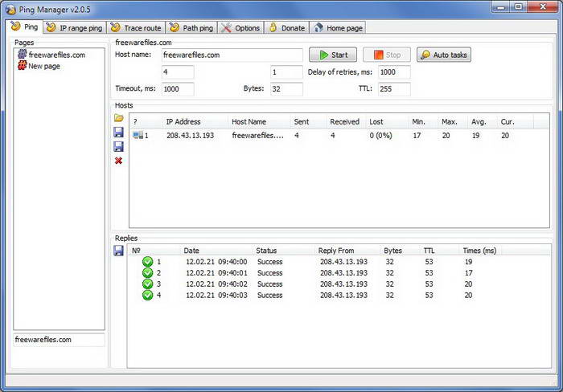
Task: Click the TTL column header in Replies
Action: coord(440,251)
